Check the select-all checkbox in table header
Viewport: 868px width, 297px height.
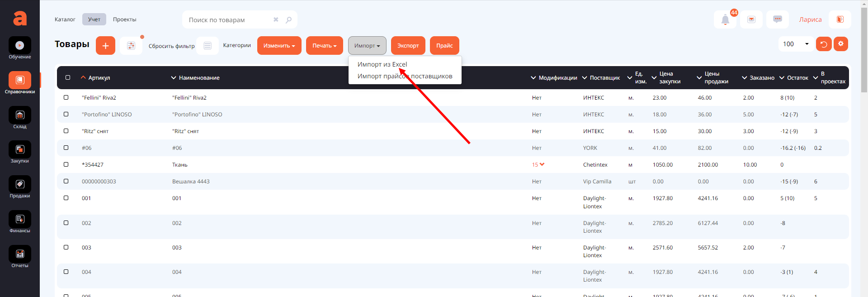pos(68,77)
